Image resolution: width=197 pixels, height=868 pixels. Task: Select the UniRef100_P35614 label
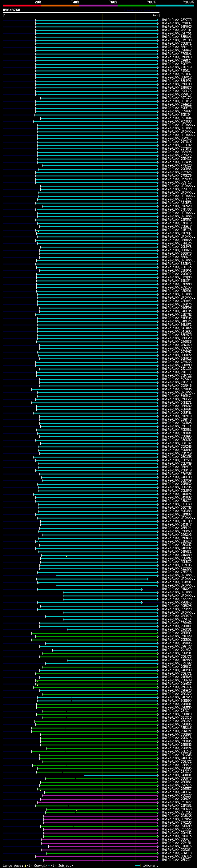coord(177,71)
